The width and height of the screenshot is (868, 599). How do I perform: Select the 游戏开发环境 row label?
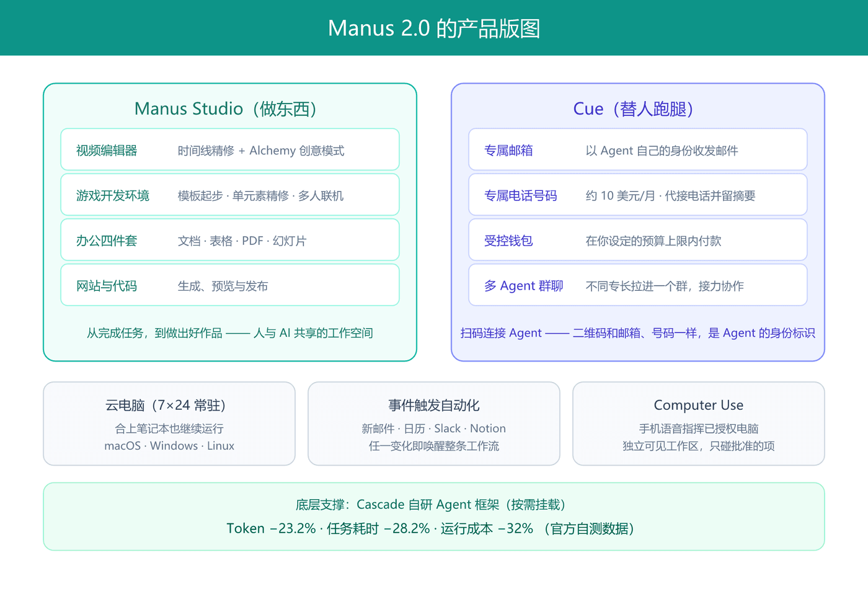click(x=113, y=196)
